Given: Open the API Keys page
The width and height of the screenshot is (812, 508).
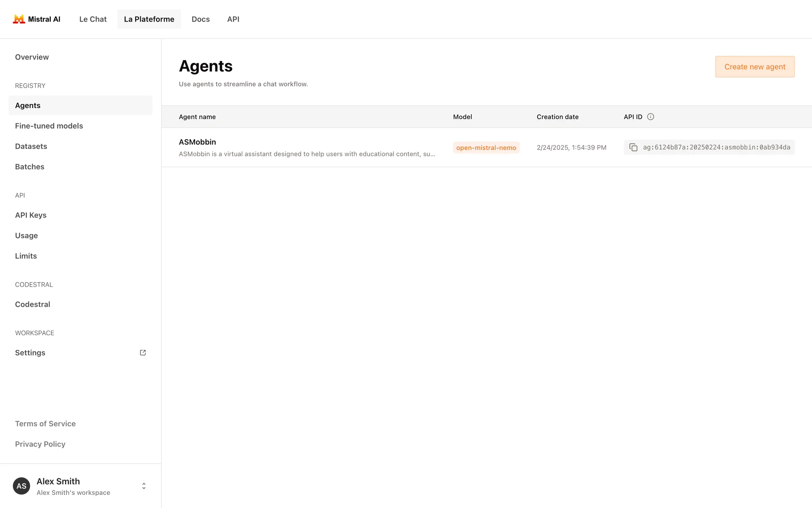Looking at the screenshot, I should pos(31,215).
